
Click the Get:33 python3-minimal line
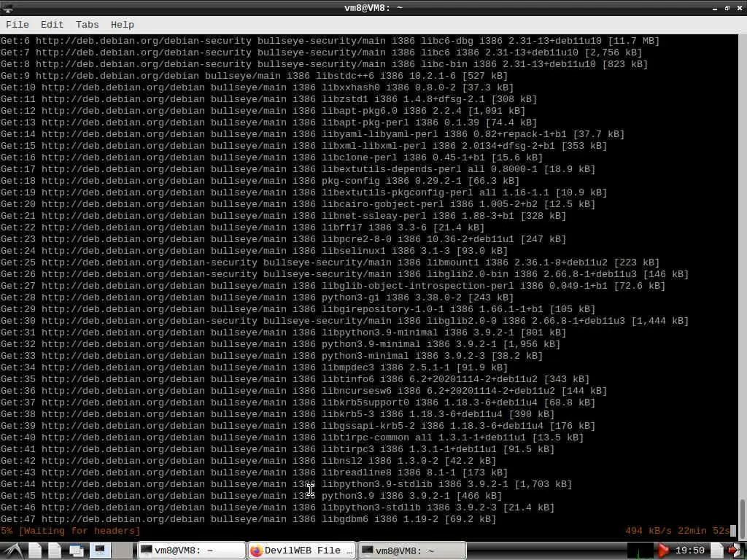271,356
